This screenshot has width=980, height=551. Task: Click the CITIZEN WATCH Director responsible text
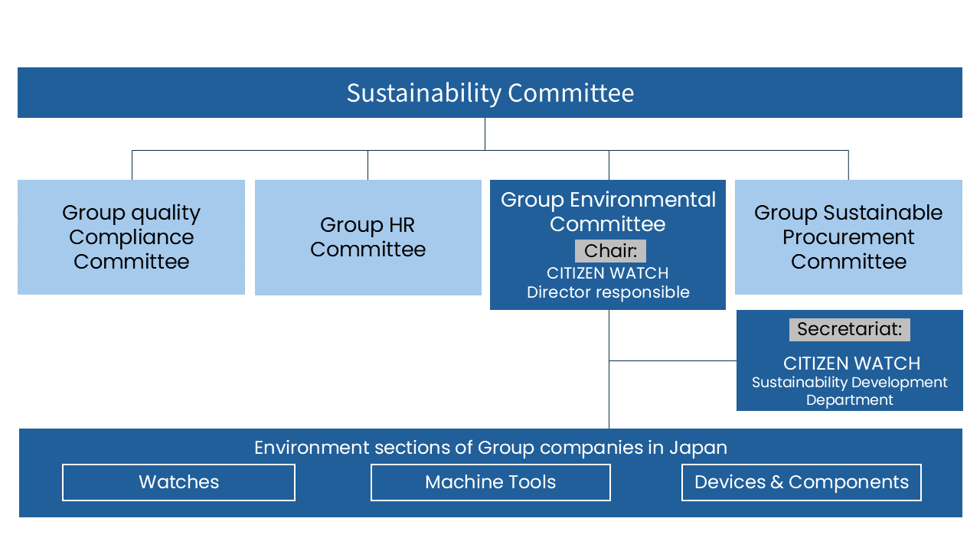coord(608,282)
